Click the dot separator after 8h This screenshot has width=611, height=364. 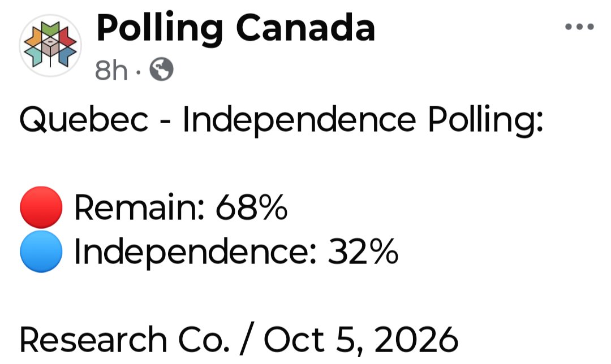pyautogui.click(x=139, y=72)
